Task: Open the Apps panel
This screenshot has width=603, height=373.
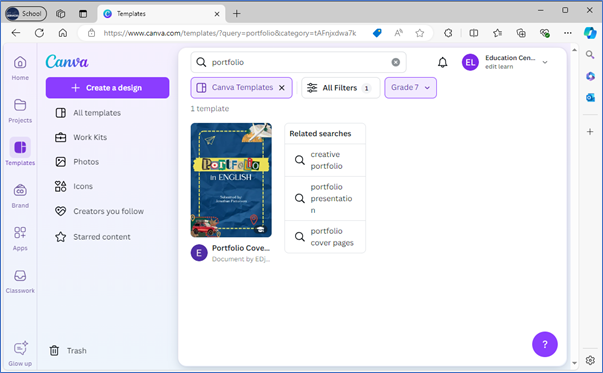Action: pos(20,238)
